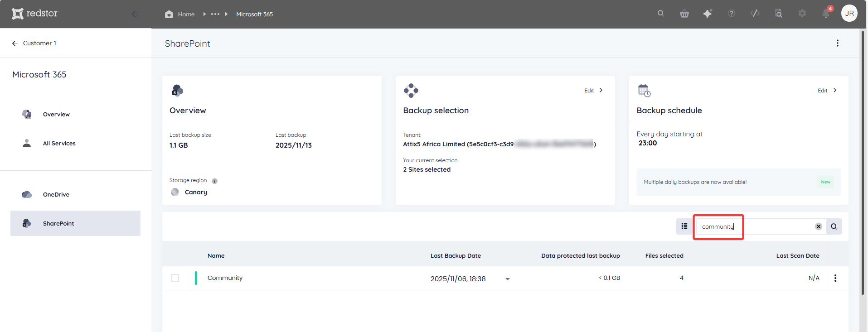
Task: Go back to Customer 1
Action: [x=34, y=43]
